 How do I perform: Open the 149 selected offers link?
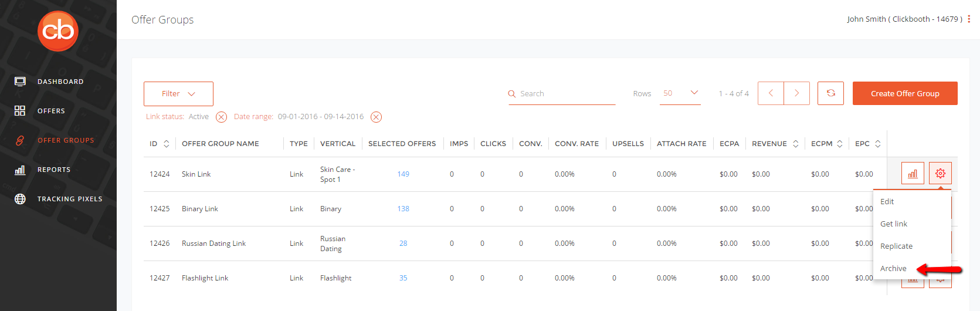(403, 174)
